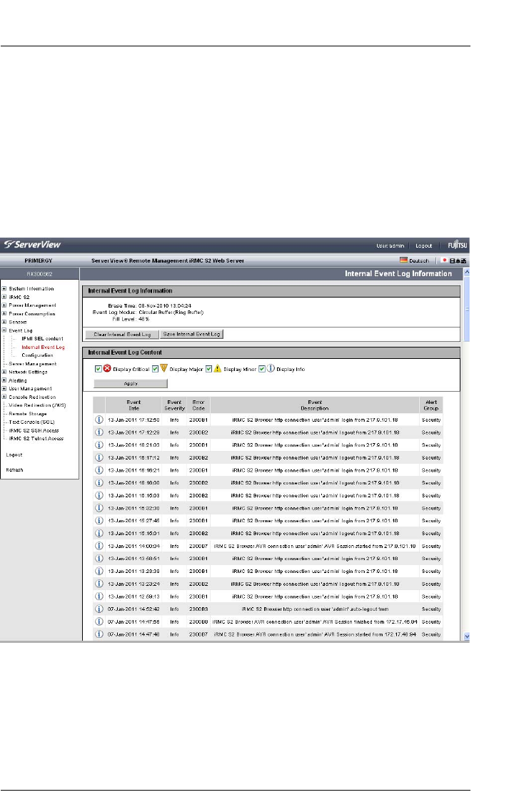Click the Alert Group column header
This screenshot has height=812, width=514.
click(431, 405)
